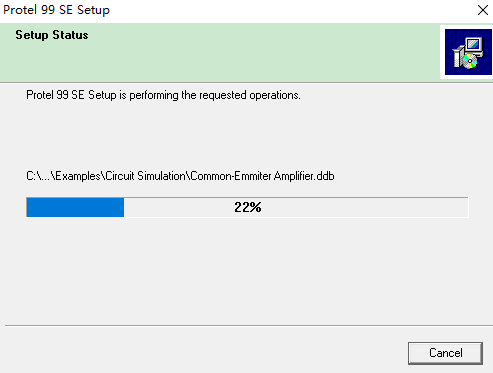Click the green header banner area
Image resolution: width=493 pixels, height=373 pixels.
(x=220, y=52)
